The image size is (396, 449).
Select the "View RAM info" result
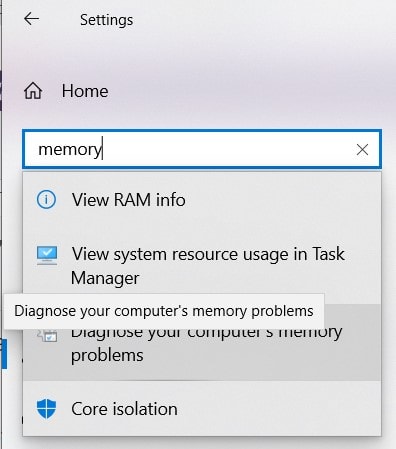tap(202, 200)
